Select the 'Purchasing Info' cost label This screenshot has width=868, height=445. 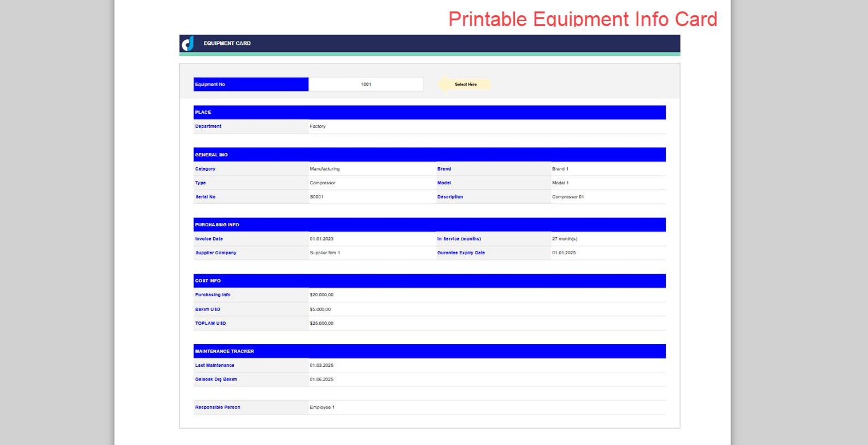[x=213, y=295]
